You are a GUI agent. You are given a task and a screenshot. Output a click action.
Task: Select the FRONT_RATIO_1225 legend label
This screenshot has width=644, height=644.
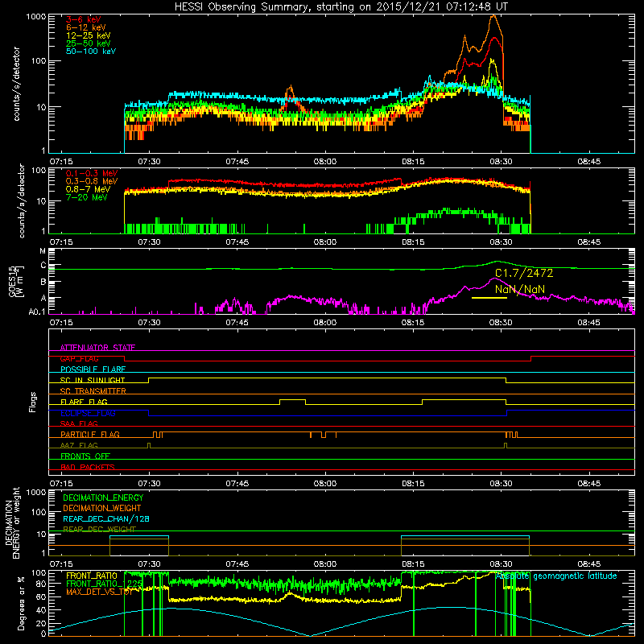[x=105, y=584]
